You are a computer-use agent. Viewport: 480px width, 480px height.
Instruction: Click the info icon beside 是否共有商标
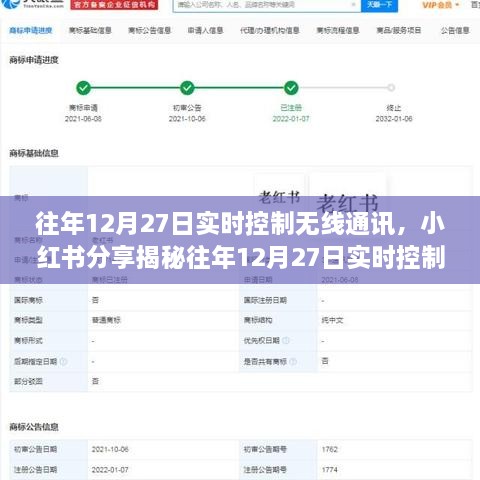pos(293,361)
